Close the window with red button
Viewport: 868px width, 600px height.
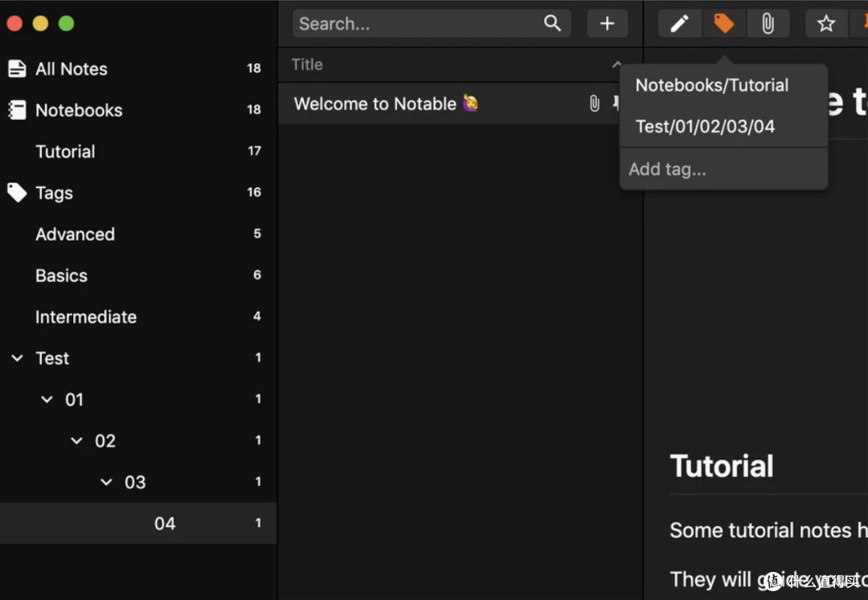(x=14, y=23)
